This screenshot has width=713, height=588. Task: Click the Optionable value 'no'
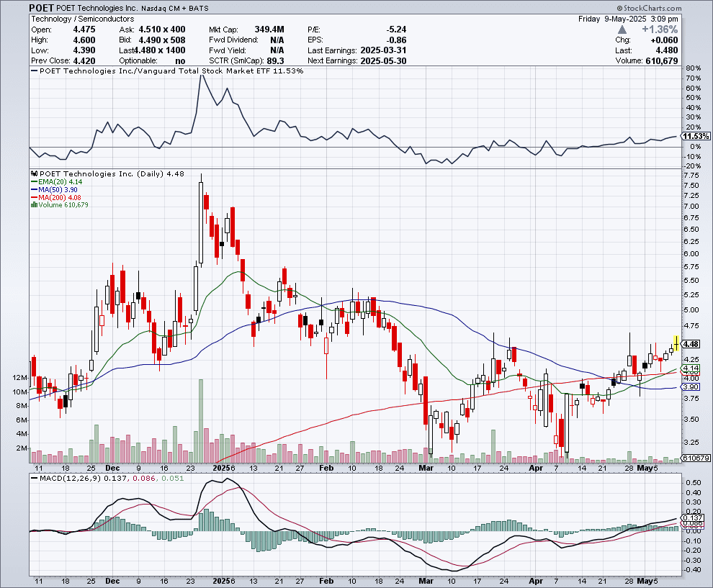(180, 61)
